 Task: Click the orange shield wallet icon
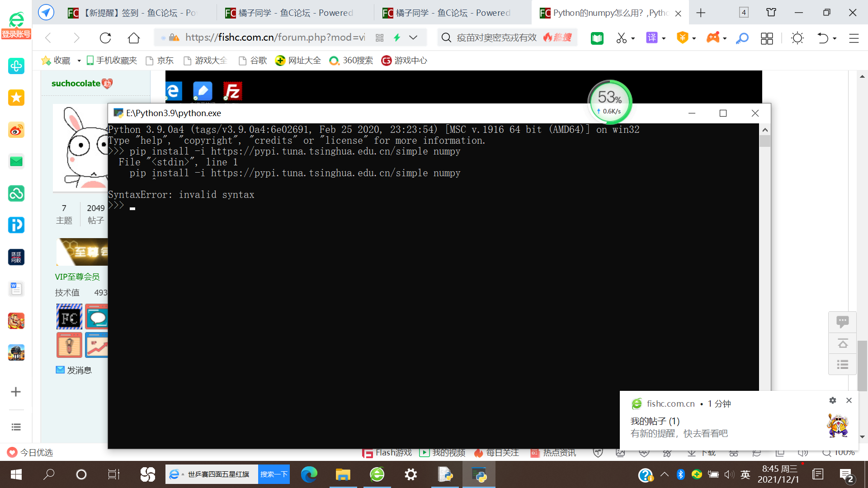pos(682,38)
